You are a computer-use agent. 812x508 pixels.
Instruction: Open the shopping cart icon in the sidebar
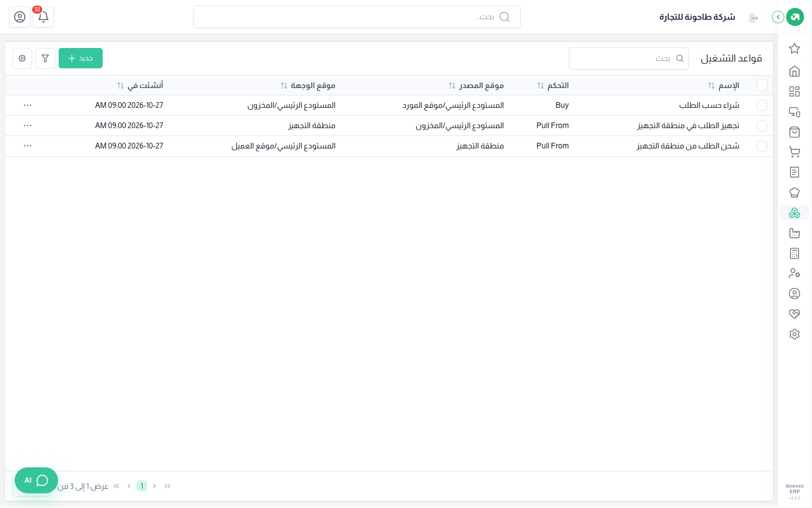coord(795,152)
